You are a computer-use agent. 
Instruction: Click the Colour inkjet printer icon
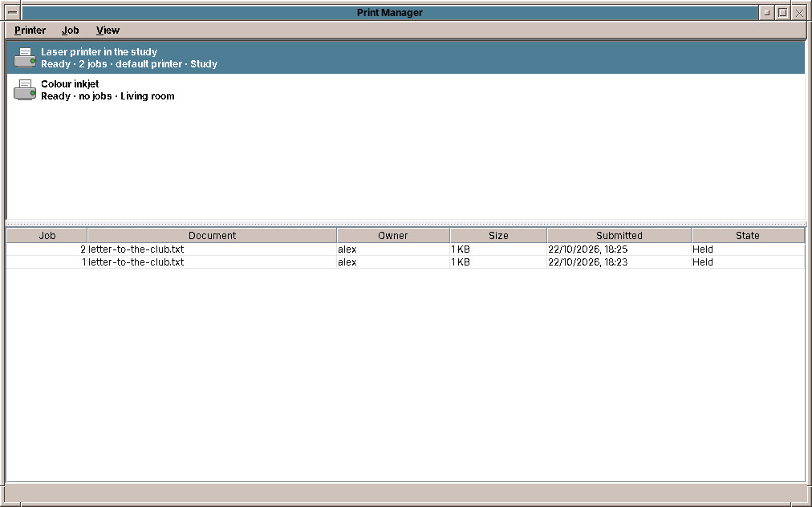click(x=25, y=90)
